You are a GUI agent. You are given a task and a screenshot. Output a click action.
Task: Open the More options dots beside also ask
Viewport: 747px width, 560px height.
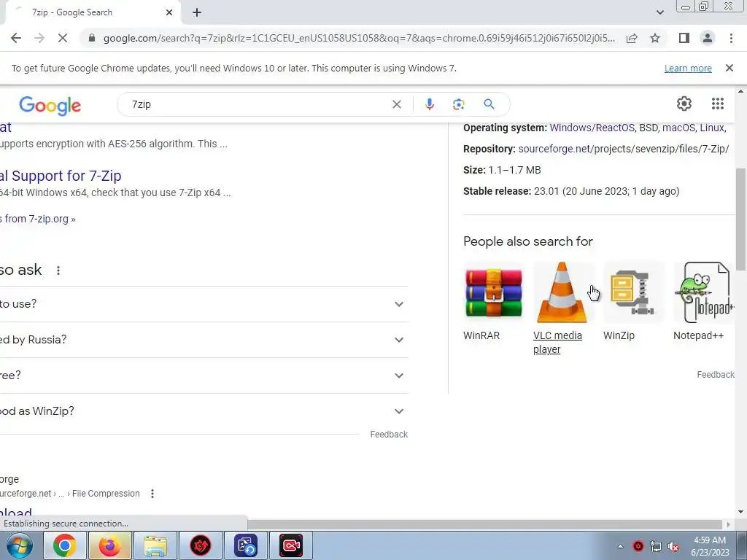(x=58, y=271)
